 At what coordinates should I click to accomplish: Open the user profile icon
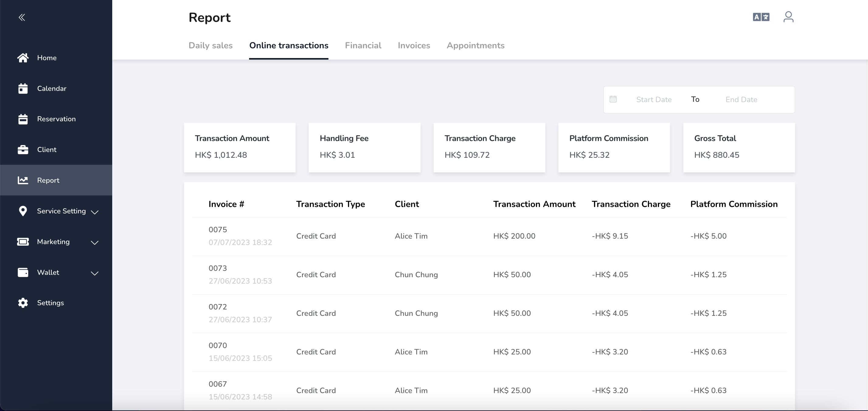(788, 17)
